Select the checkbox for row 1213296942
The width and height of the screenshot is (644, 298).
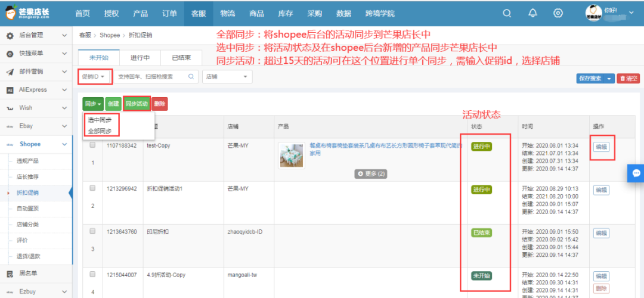pyautogui.click(x=92, y=188)
